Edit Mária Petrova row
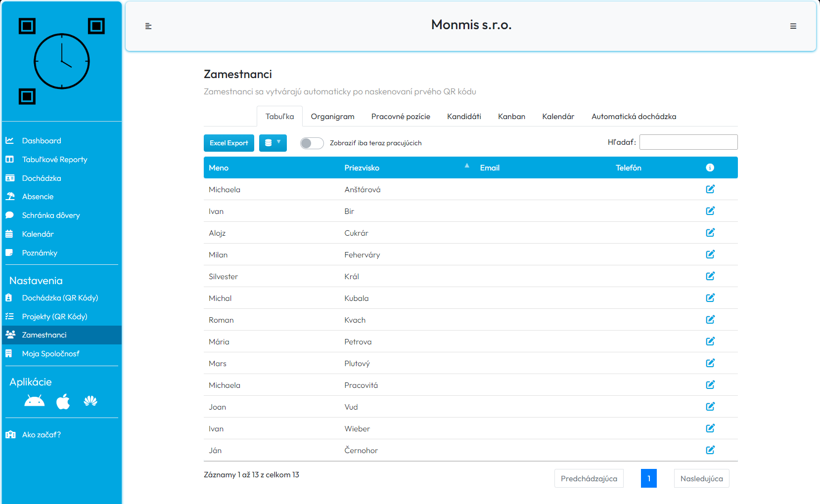The width and height of the screenshot is (820, 504). (710, 341)
